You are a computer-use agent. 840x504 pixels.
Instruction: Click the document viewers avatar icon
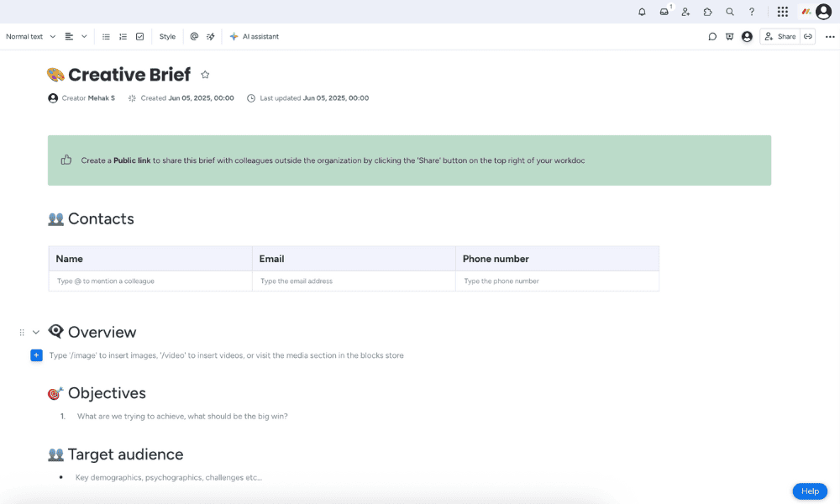(x=747, y=36)
